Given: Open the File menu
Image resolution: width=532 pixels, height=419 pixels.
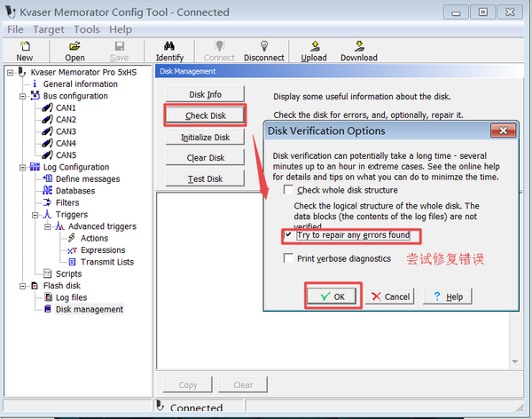Looking at the screenshot, I should pos(15,29).
